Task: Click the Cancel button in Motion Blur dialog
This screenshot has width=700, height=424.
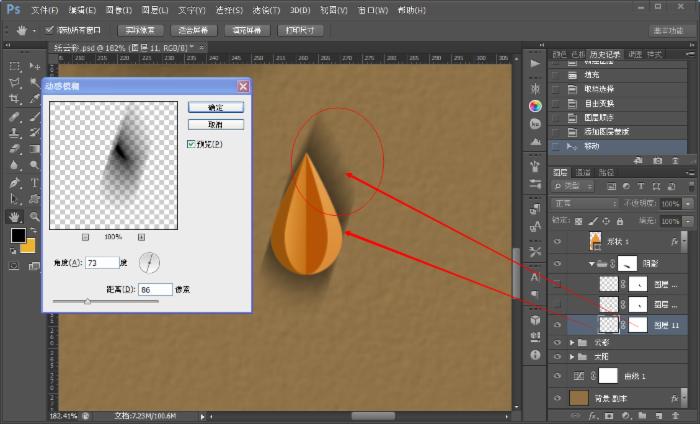Action: tap(216, 125)
